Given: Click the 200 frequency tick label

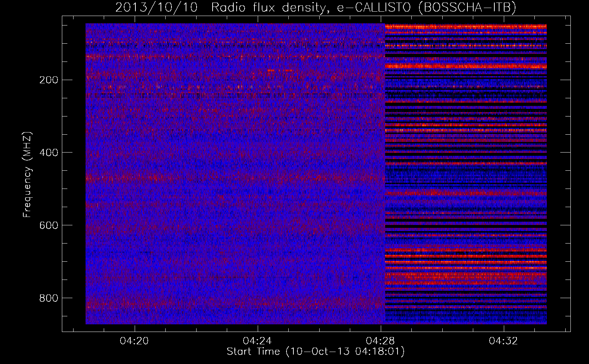Looking at the screenshot, I should coord(49,80).
